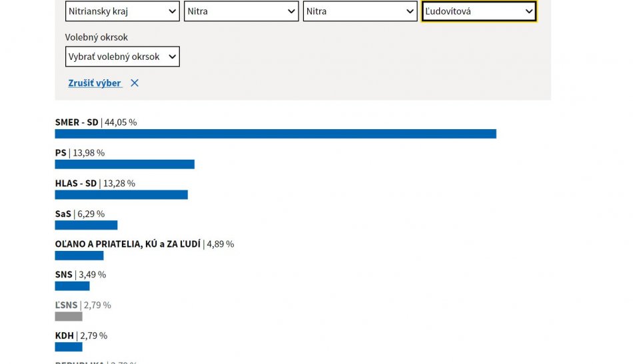The height and width of the screenshot is (364, 633).
Task: Expand the Nitra dropdown beside Nitriansky kraj
Action: point(241,11)
